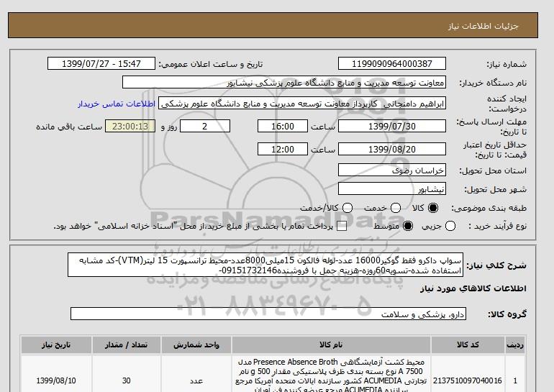Click the ساعت باقی مانده label
554x392 pixels.
[x=69, y=127]
